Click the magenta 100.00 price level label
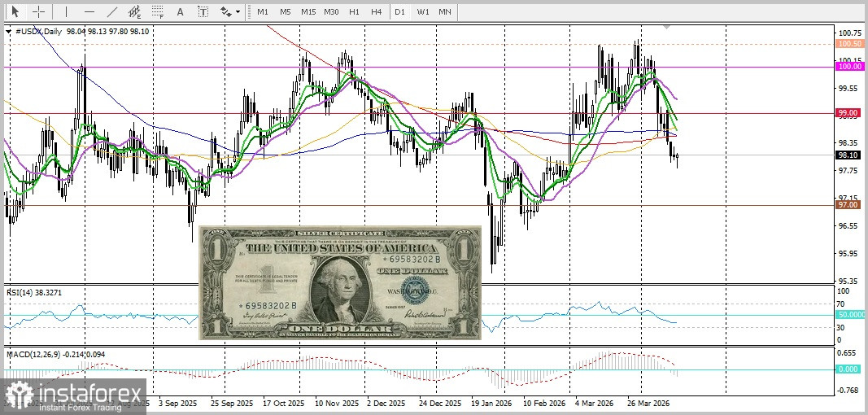This screenshot has width=868, height=415. (x=849, y=68)
